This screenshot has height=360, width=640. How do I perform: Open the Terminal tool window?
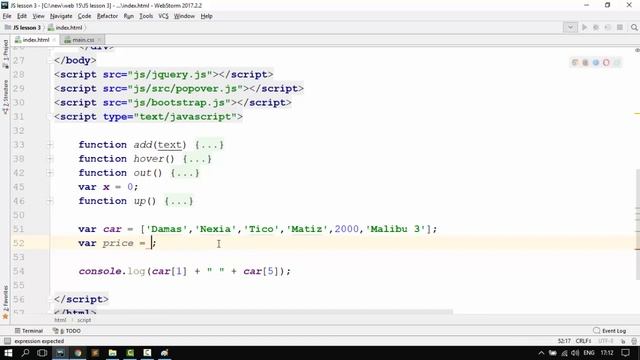pyautogui.click(x=29, y=331)
